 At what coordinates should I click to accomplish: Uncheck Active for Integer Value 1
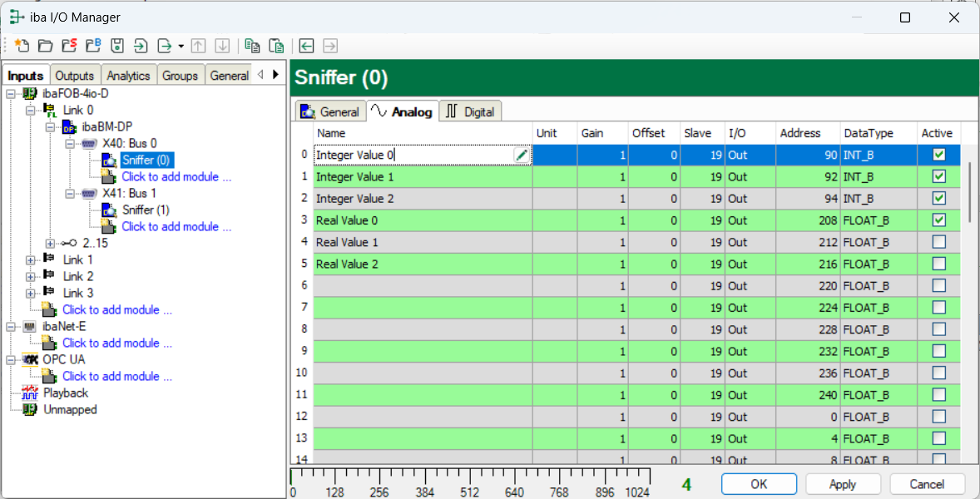(x=939, y=176)
